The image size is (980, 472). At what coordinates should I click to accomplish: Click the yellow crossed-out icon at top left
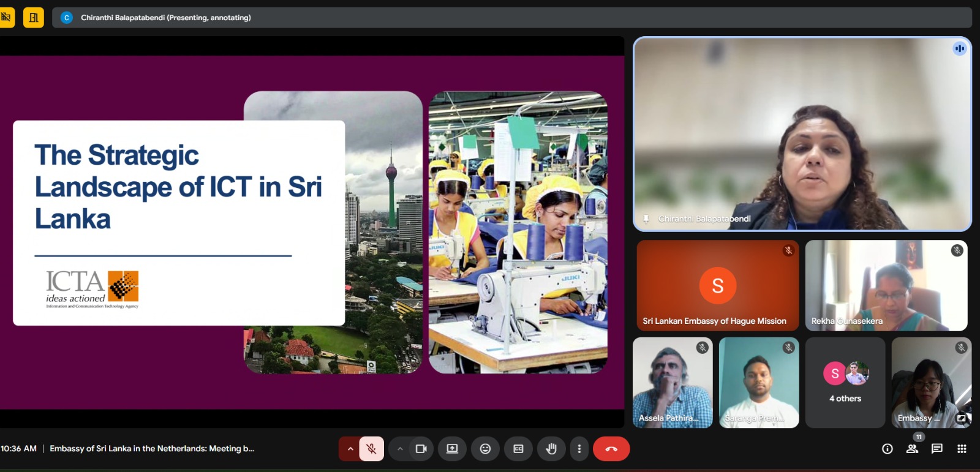tap(6, 17)
